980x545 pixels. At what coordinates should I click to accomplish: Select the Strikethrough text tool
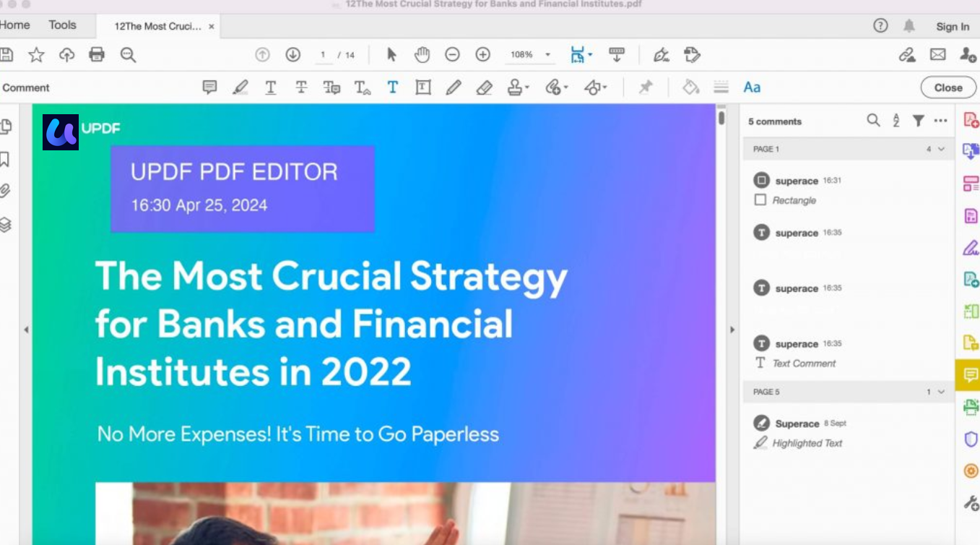(301, 87)
